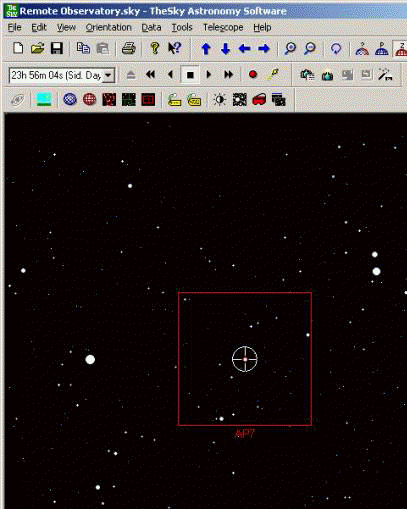Open help with yellow question mark
Image resolution: width=407 pixels, height=509 pixels.
point(154,49)
